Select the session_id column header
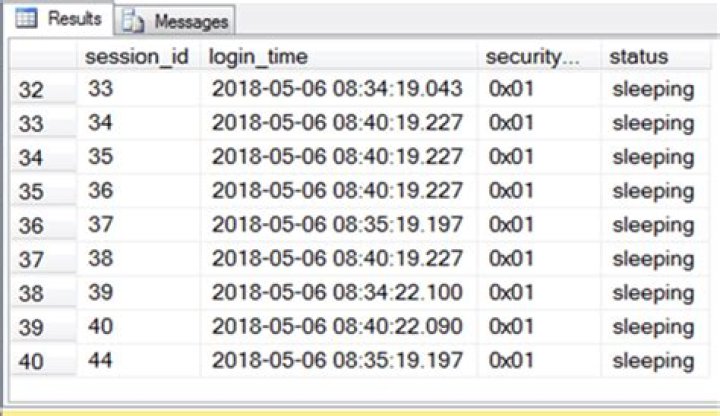This screenshot has width=720, height=416. point(137,56)
